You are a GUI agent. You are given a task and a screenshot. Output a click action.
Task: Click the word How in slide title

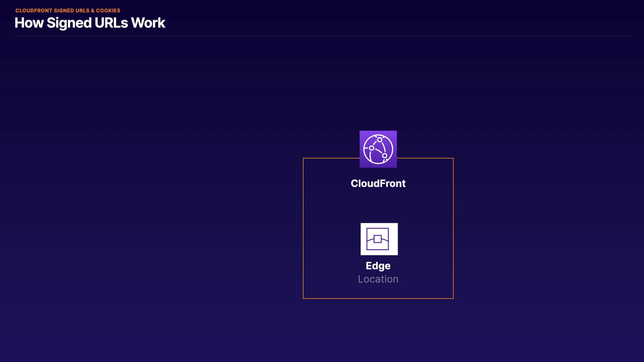[x=29, y=23]
